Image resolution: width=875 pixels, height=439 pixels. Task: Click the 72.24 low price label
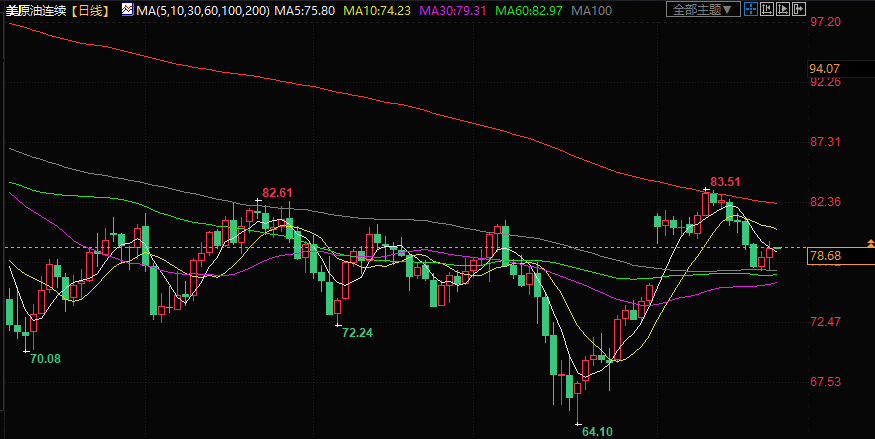point(357,332)
